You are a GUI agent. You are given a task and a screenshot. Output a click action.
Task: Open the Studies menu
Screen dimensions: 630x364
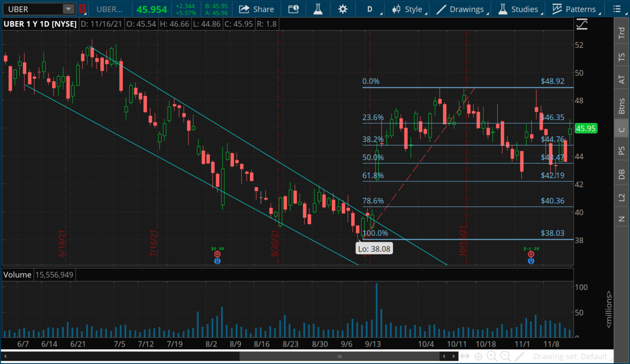[519, 9]
